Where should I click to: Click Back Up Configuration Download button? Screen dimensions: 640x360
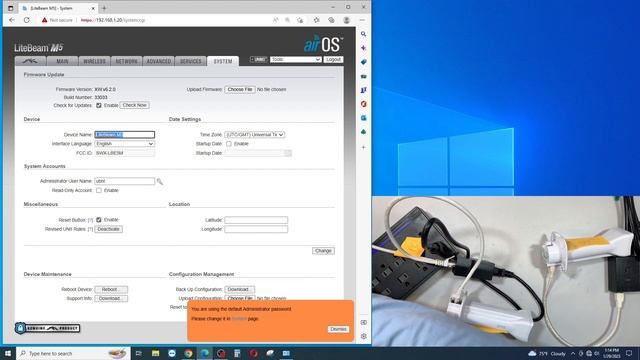(240, 289)
